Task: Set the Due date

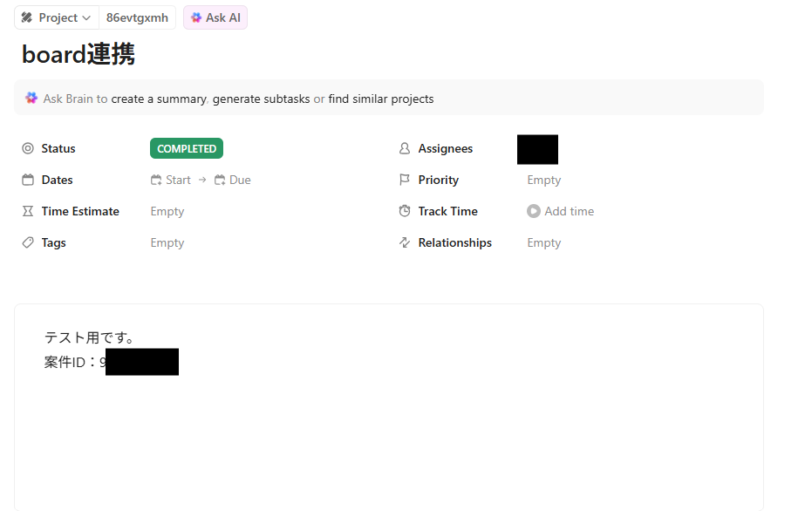Action: click(233, 181)
